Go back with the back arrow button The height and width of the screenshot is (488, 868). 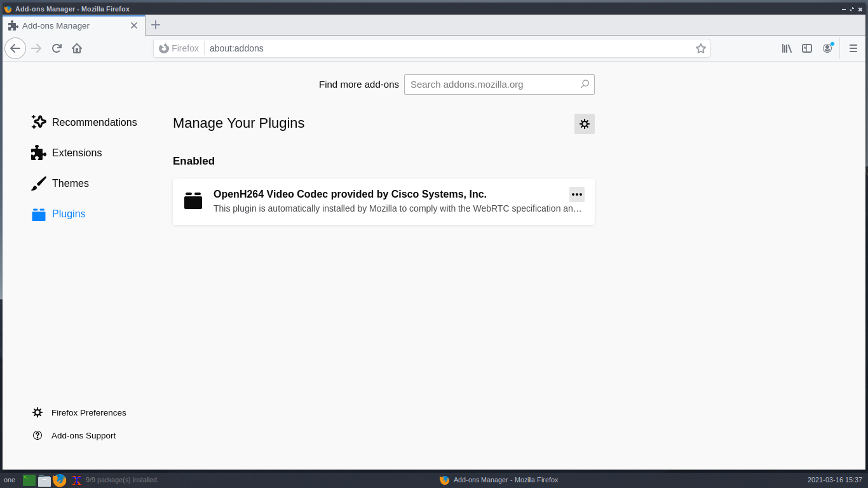pos(15,48)
